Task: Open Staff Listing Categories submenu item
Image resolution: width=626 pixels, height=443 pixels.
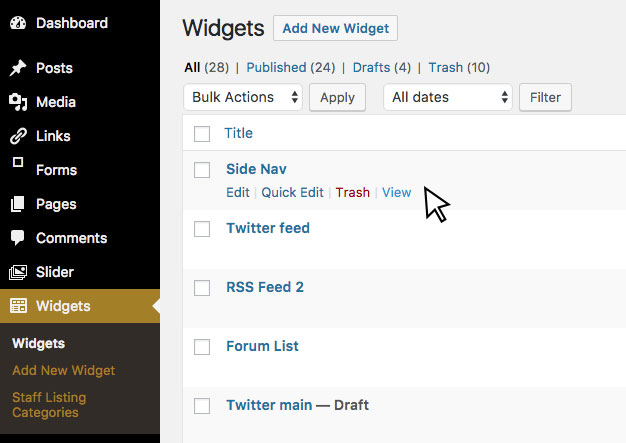Action: point(49,405)
